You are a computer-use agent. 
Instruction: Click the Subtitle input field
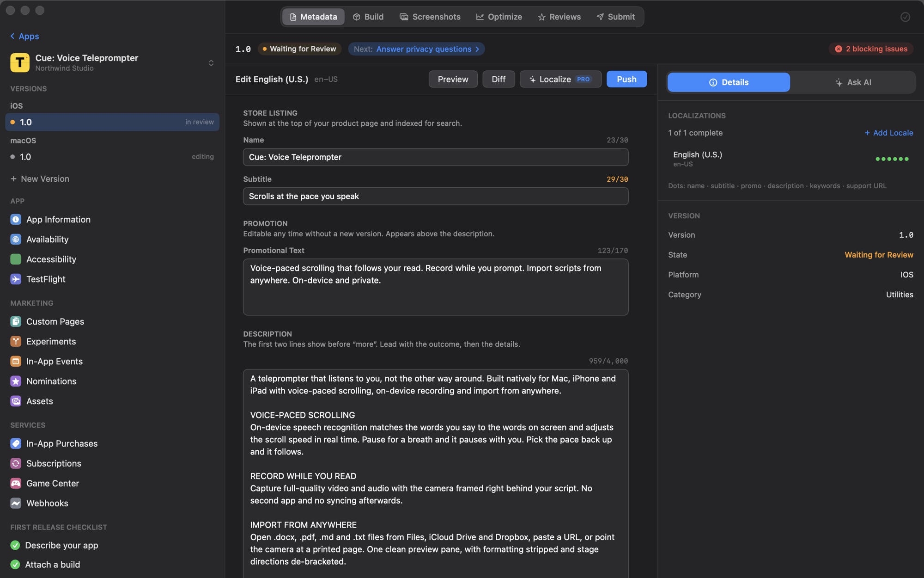pos(436,196)
